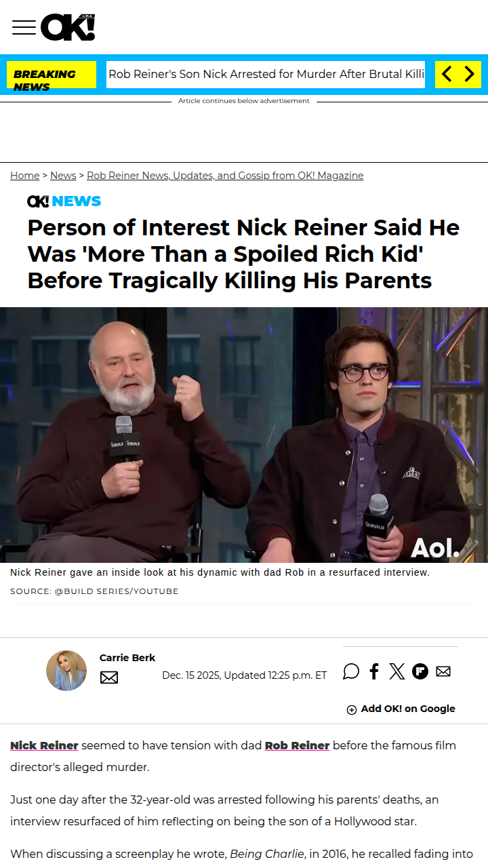Open the article comments icon

point(351,671)
